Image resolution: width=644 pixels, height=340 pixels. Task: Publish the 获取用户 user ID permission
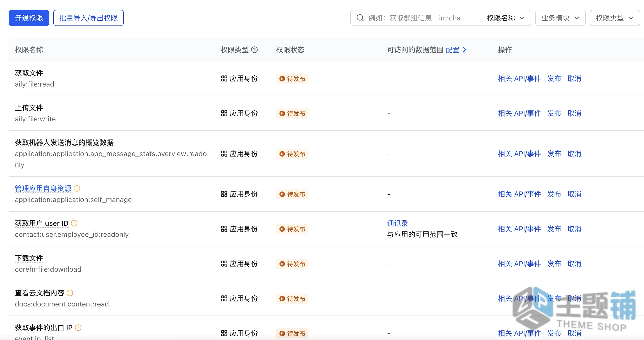point(554,229)
